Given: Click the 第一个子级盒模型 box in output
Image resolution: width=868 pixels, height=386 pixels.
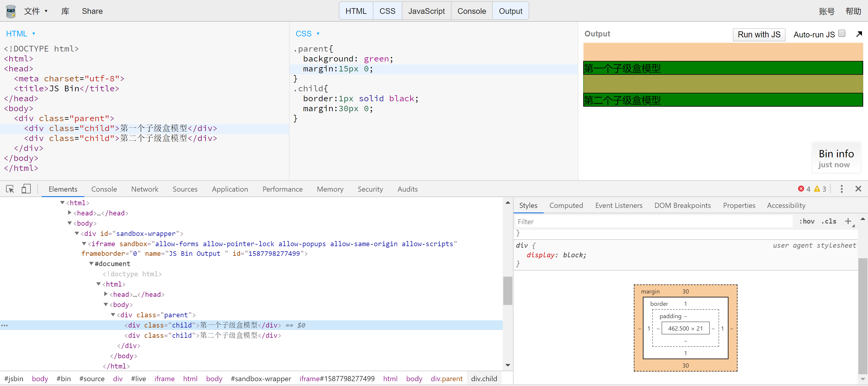Looking at the screenshot, I should click(723, 68).
